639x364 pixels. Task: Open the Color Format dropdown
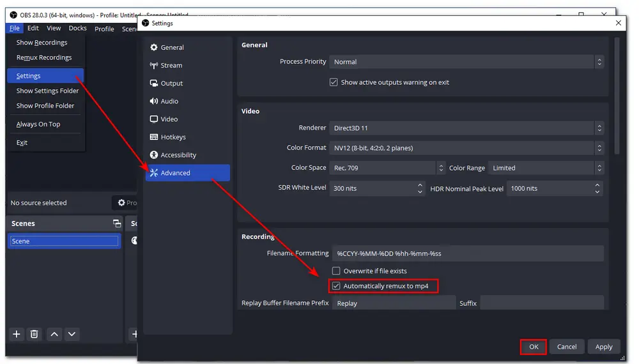[x=466, y=148]
